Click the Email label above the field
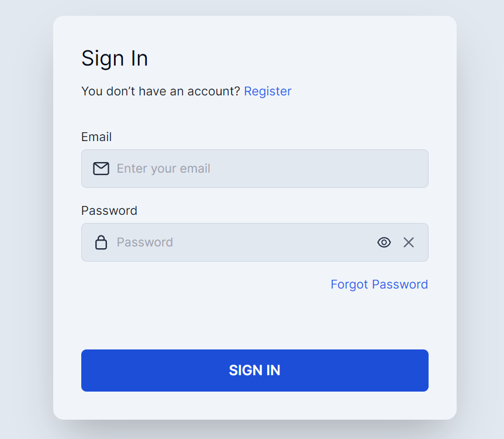Image resolution: width=504 pixels, height=439 pixels. point(96,137)
